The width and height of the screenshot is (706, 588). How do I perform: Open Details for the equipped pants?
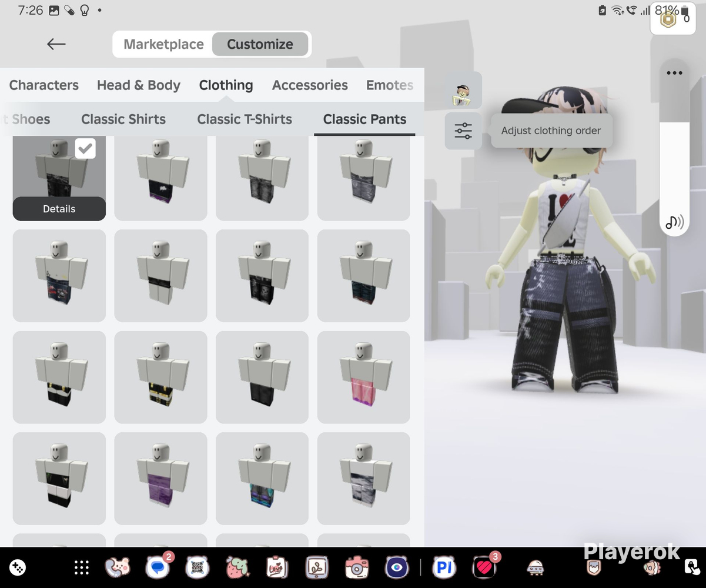[x=59, y=209]
